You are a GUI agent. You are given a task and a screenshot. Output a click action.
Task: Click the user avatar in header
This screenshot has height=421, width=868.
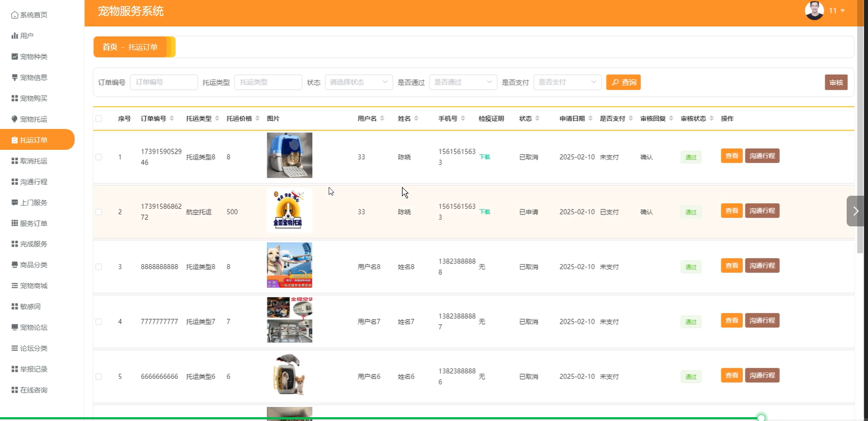(814, 10)
